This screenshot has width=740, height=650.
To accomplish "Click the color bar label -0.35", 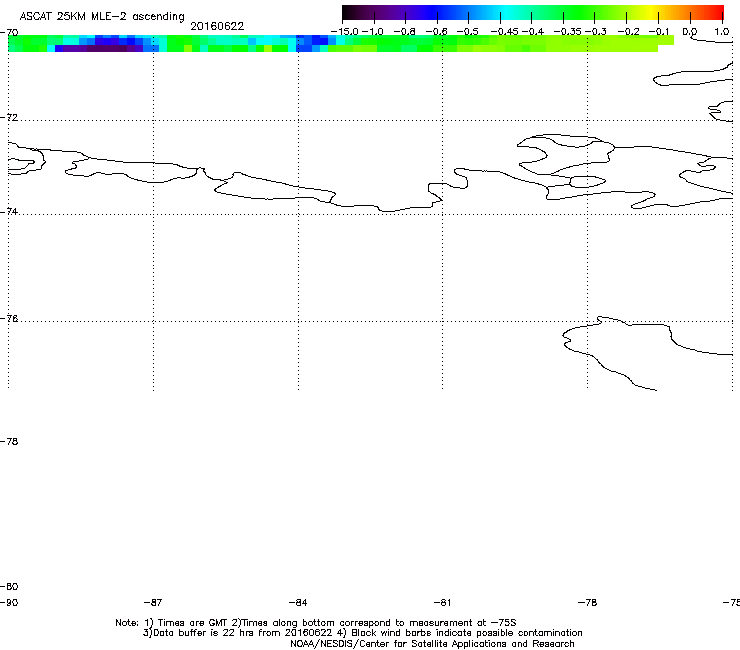I will [x=567, y=32].
